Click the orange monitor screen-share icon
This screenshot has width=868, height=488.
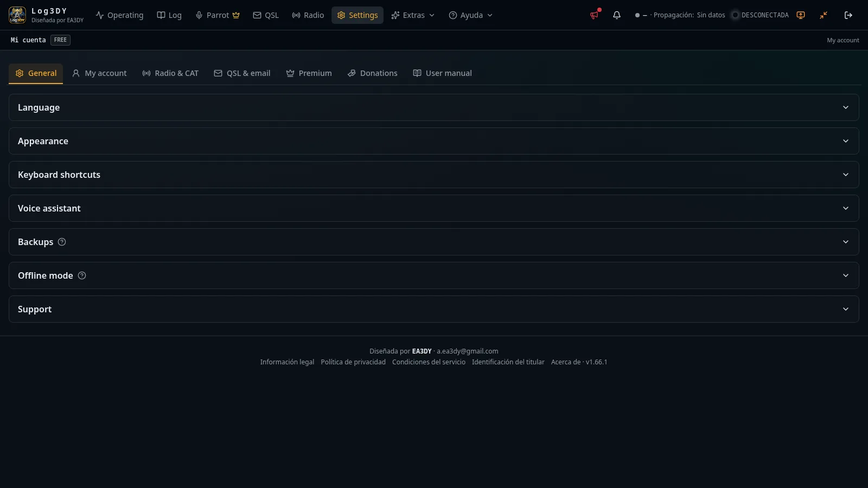(x=801, y=15)
